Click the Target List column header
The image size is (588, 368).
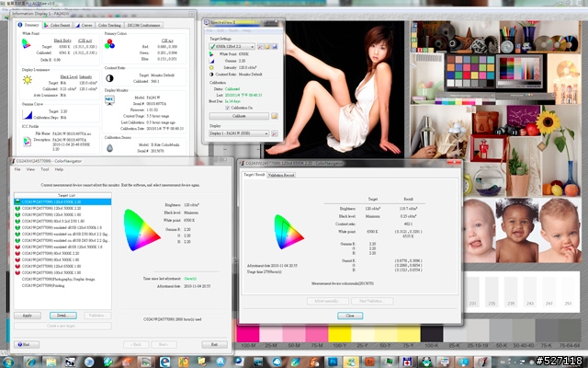(62, 196)
